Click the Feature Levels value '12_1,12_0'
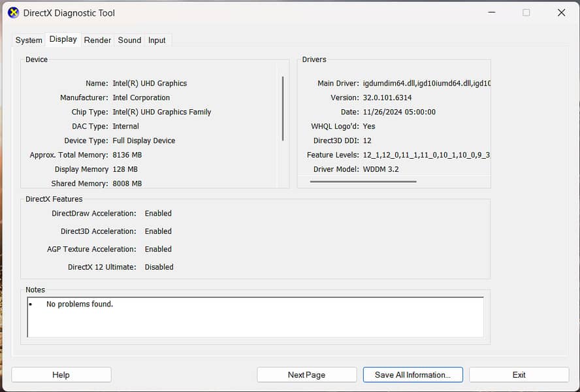 coord(381,155)
